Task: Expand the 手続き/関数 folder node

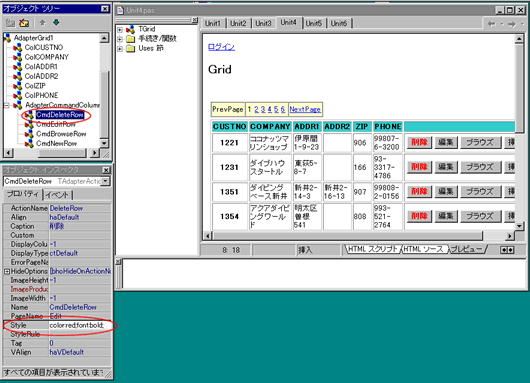Action: [120, 39]
